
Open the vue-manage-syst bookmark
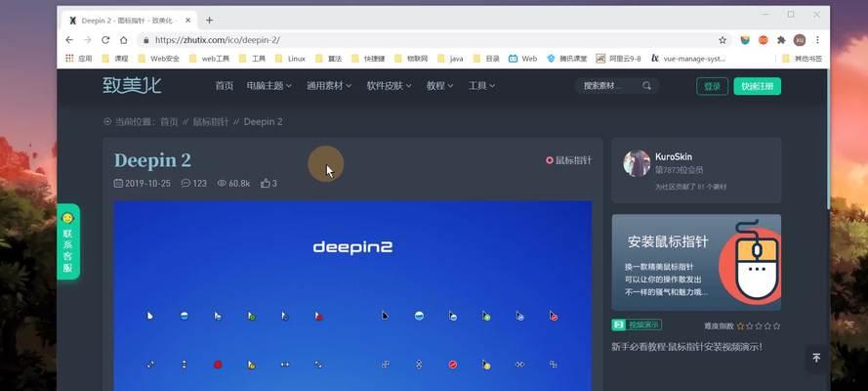tap(688, 58)
